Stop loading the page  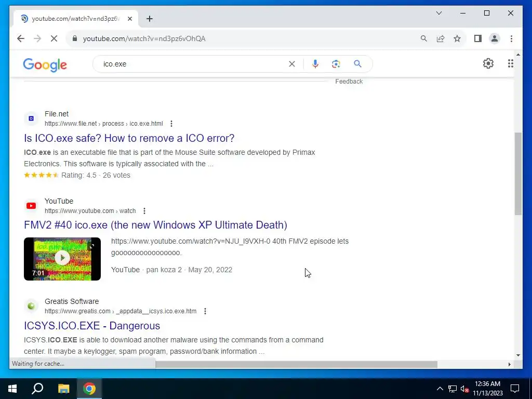click(54, 38)
